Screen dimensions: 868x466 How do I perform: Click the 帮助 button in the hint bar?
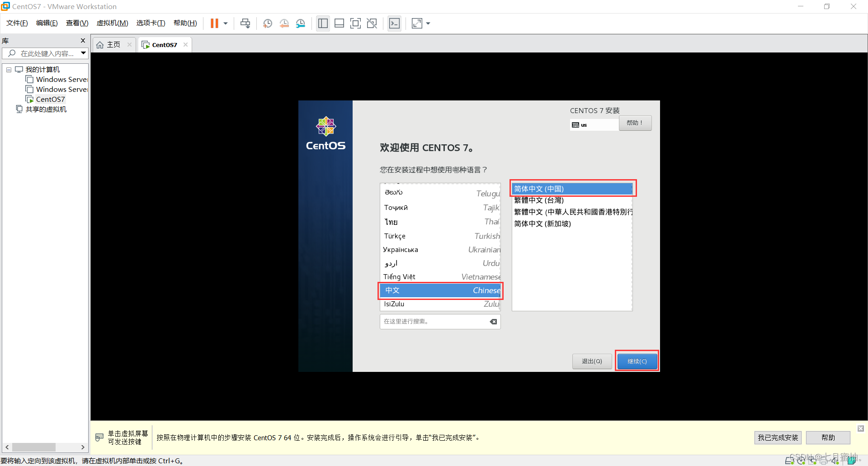(828, 437)
